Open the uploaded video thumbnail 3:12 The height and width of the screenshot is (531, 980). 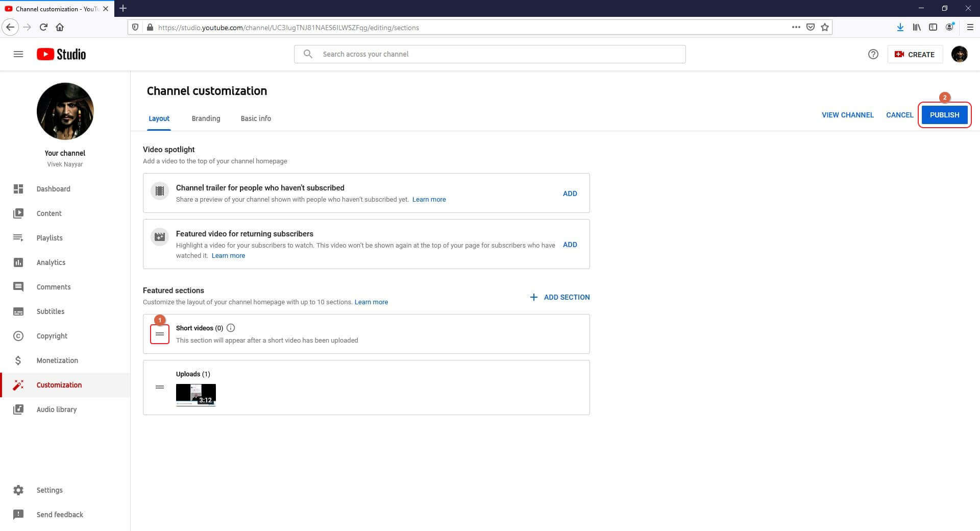pos(196,395)
